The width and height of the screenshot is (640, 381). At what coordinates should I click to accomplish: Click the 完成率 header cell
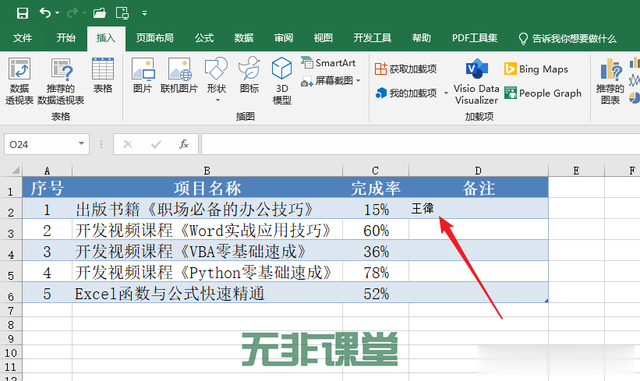[376, 187]
